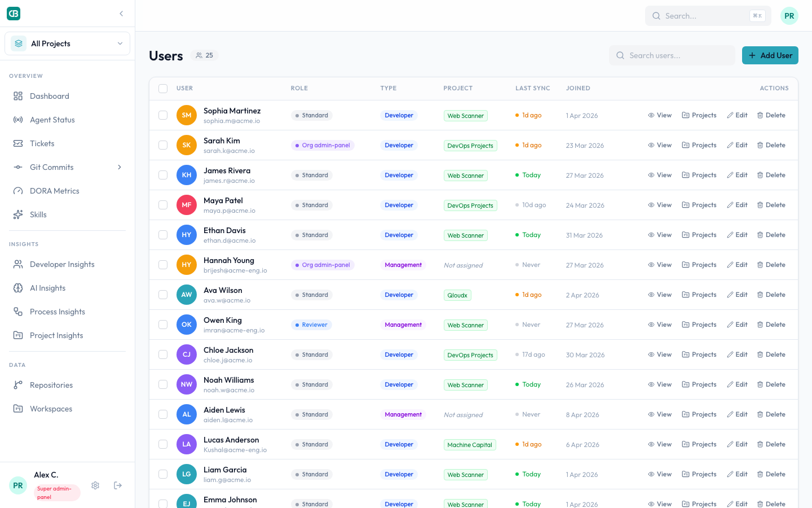Click the logout icon in sidebar footer
The height and width of the screenshot is (508, 812).
118,485
